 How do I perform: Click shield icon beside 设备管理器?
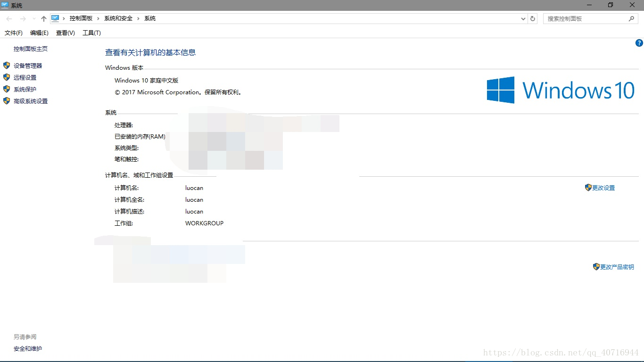[7, 66]
